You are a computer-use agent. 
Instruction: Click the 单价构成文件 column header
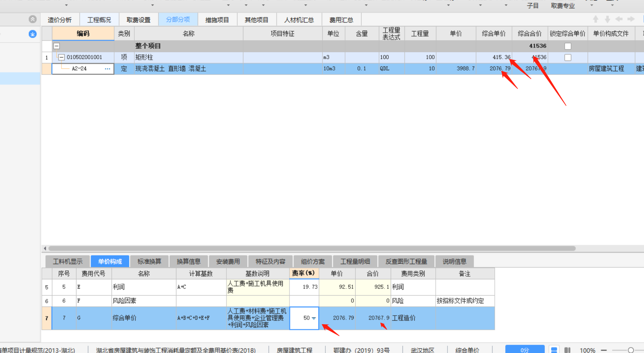pyautogui.click(x=611, y=33)
